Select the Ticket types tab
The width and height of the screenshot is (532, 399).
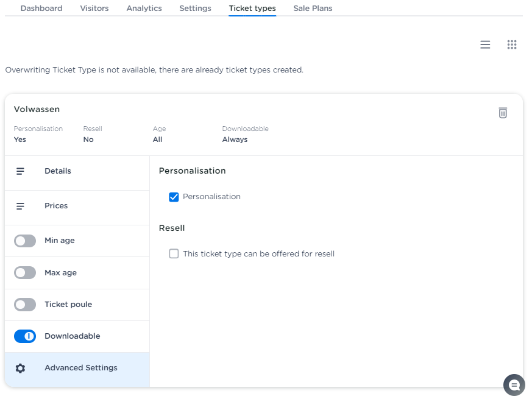pos(252,9)
